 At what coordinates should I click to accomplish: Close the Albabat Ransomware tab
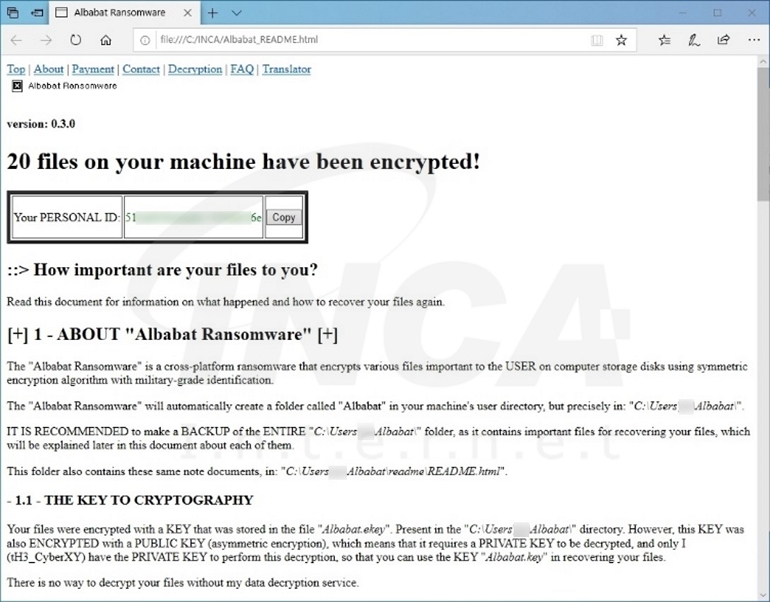[187, 13]
